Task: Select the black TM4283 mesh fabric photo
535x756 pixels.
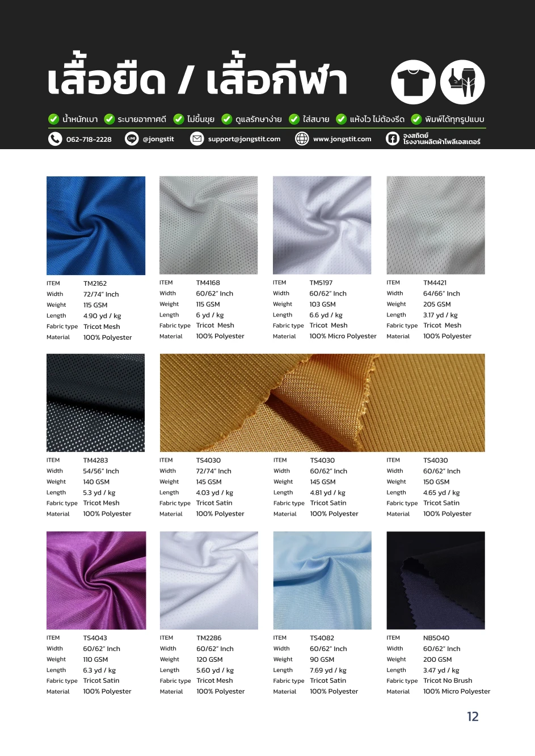Action: [x=96, y=403]
